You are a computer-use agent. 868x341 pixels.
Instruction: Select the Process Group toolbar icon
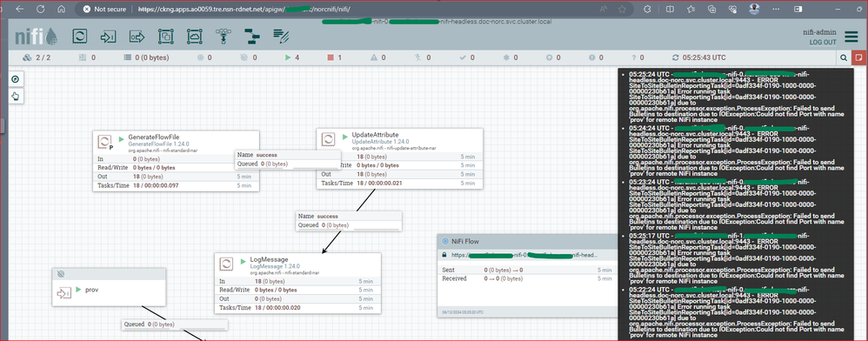pos(165,37)
